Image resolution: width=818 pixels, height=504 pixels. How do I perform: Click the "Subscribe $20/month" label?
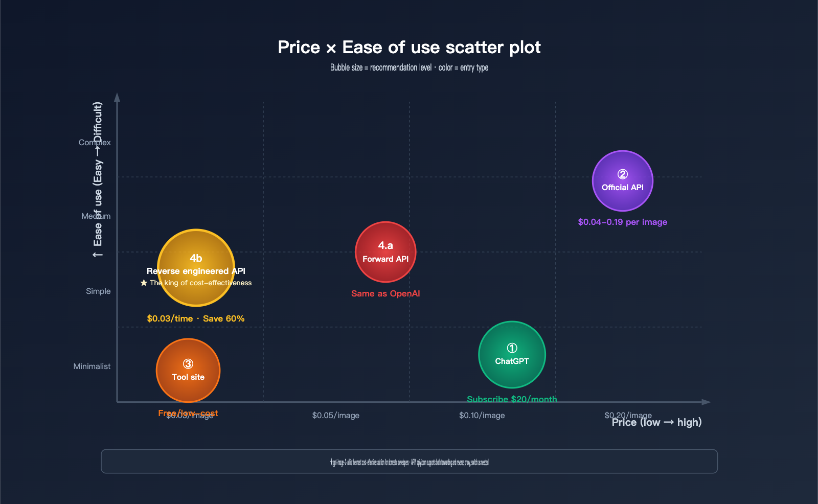(512, 399)
